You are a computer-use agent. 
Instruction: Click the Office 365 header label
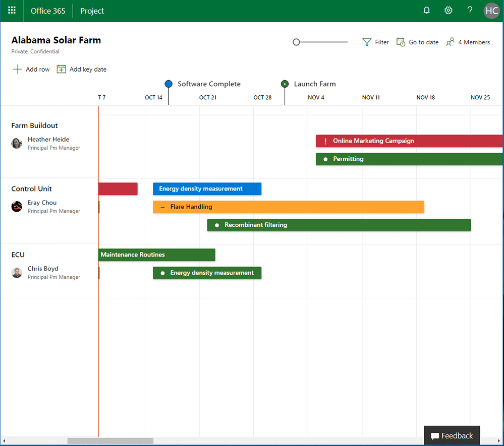click(x=47, y=11)
